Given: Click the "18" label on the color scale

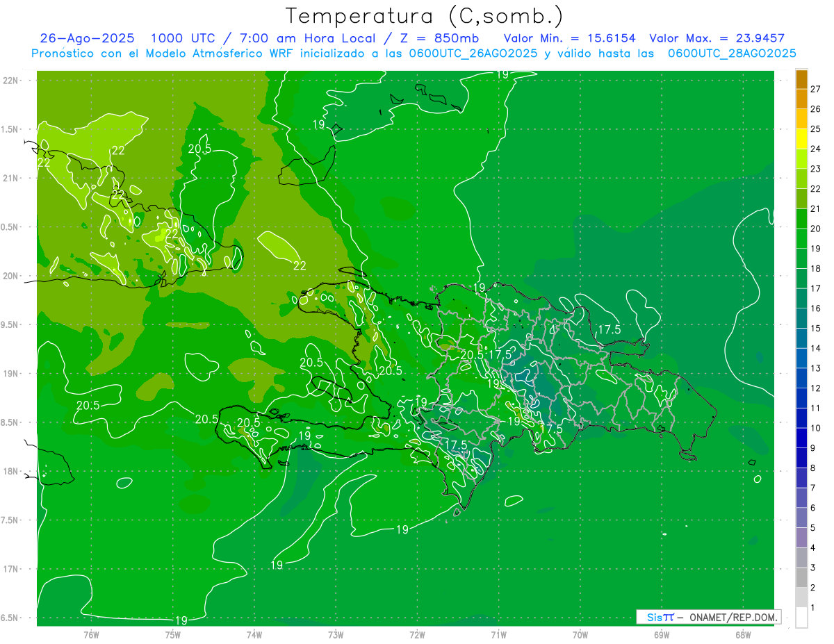Looking at the screenshot, I should pyautogui.click(x=815, y=268).
